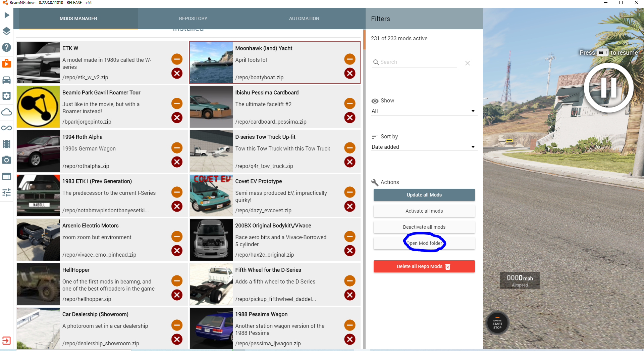The width and height of the screenshot is (644, 351).
Task: Deactivate 1983 ETK I (Prev Generation) mod
Action: tap(177, 192)
